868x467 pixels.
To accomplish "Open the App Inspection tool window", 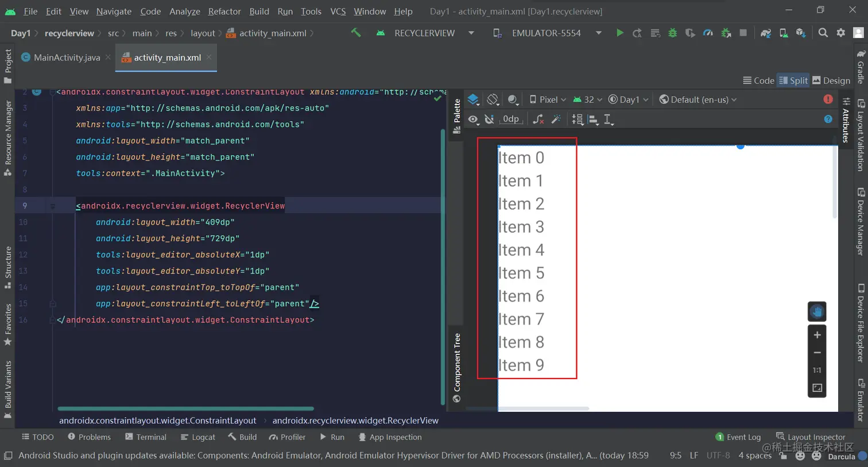I will point(390,437).
